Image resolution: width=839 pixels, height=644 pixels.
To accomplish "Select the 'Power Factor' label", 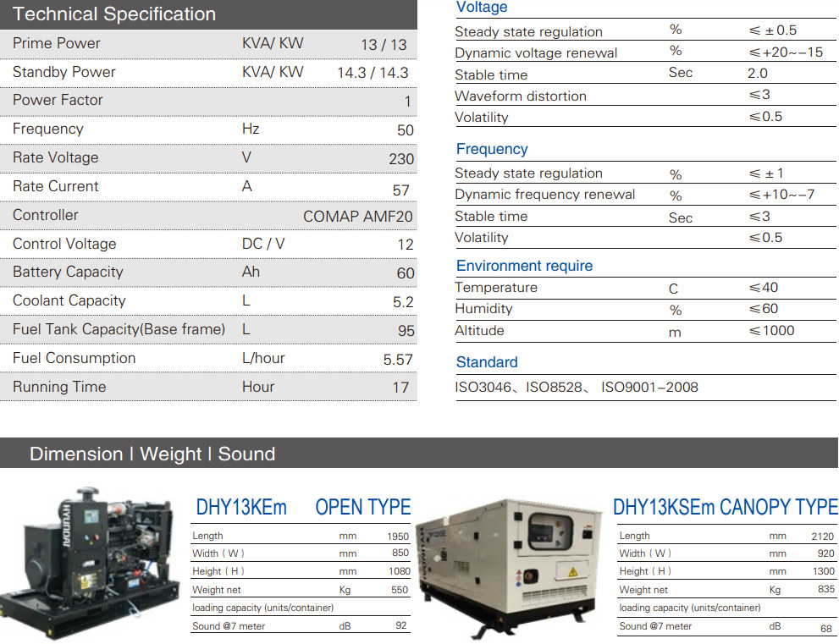I will click(58, 100).
